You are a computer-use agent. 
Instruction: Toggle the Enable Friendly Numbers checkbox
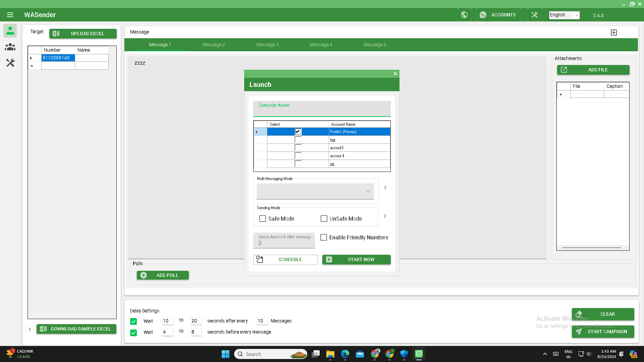[x=324, y=237]
